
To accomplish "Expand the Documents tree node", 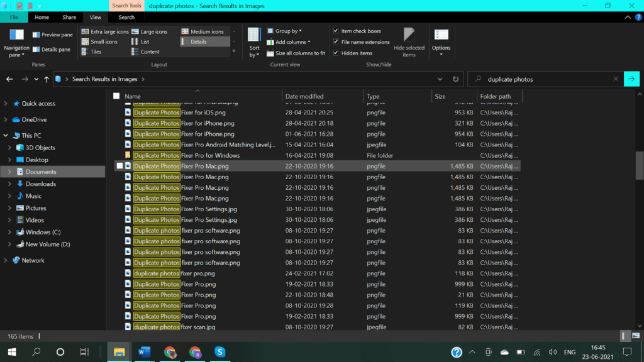I will tap(10, 172).
